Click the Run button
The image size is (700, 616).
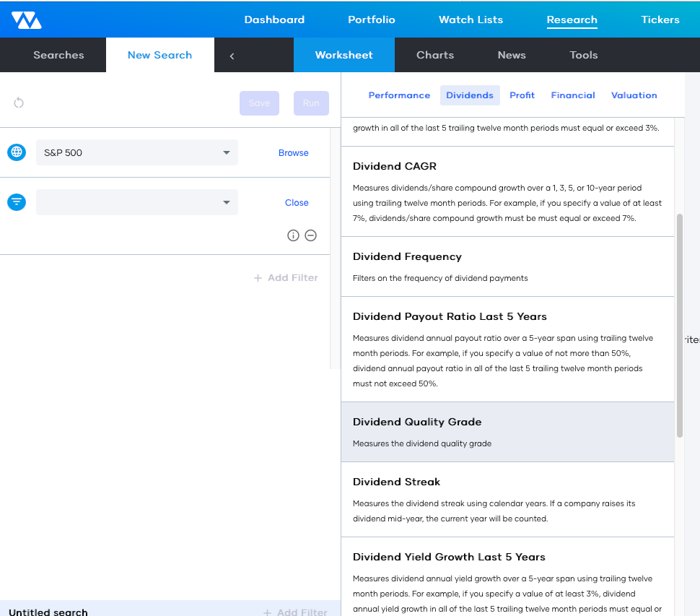311,103
